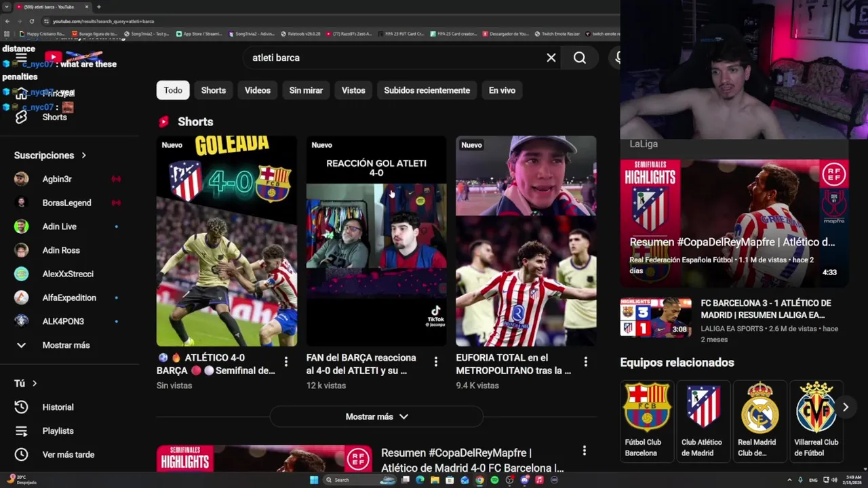Expand the Suscripciones section chevron
868x488 pixels.
tap(84, 155)
